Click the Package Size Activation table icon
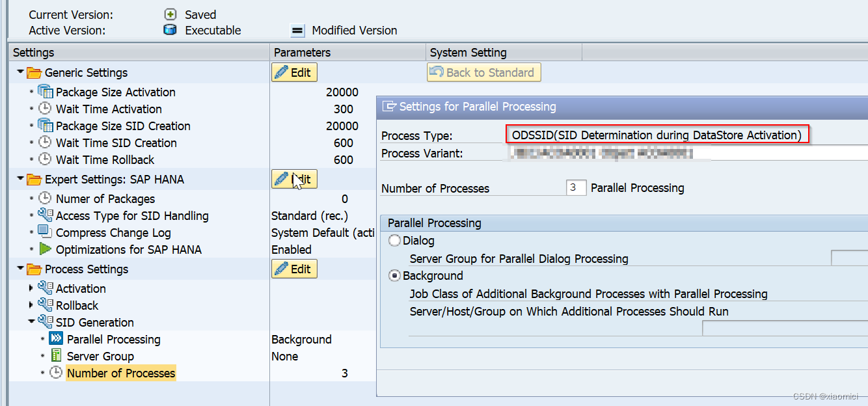Viewport: 868px width, 406px height. point(45,92)
